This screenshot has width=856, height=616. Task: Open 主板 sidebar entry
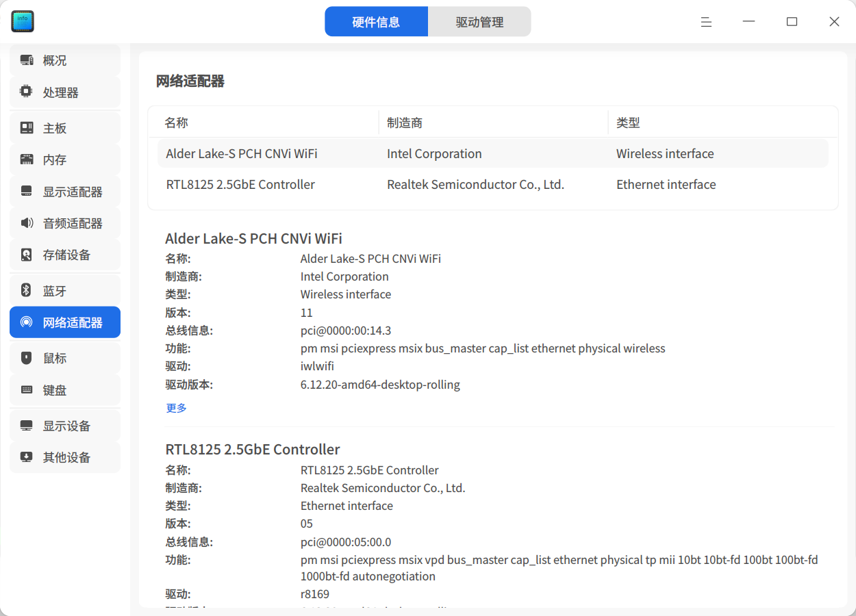pyautogui.click(x=65, y=128)
